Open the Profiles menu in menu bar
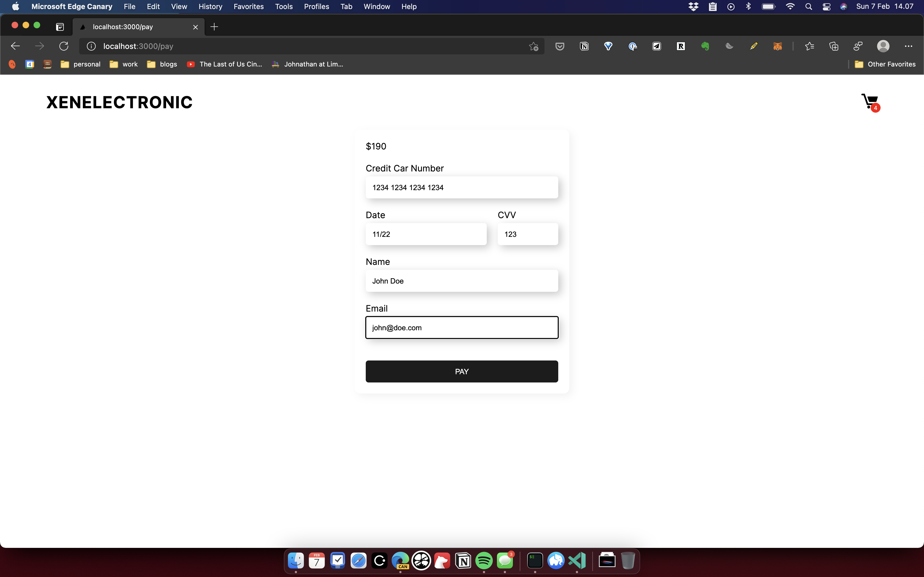This screenshot has height=577, width=924. click(x=316, y=7)
